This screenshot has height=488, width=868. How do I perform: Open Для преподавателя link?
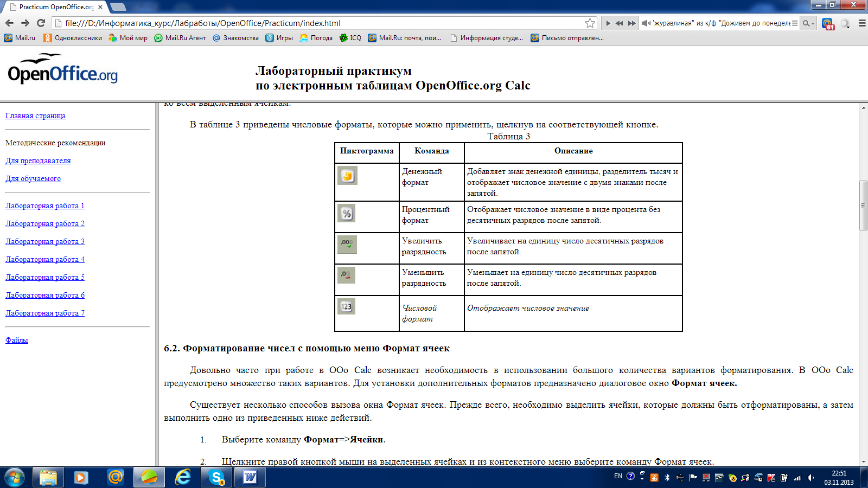tap(38, 160)
